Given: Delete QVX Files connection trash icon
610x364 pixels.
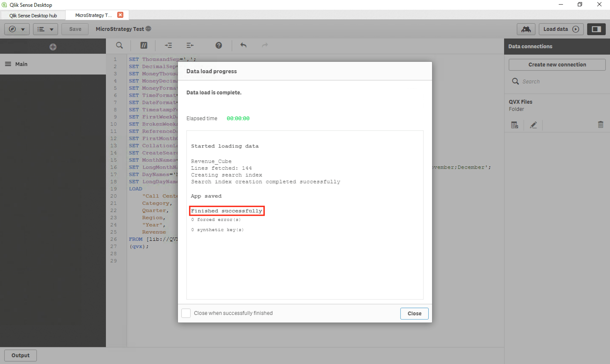Looking at the screenshot, I should coord(600,125).
